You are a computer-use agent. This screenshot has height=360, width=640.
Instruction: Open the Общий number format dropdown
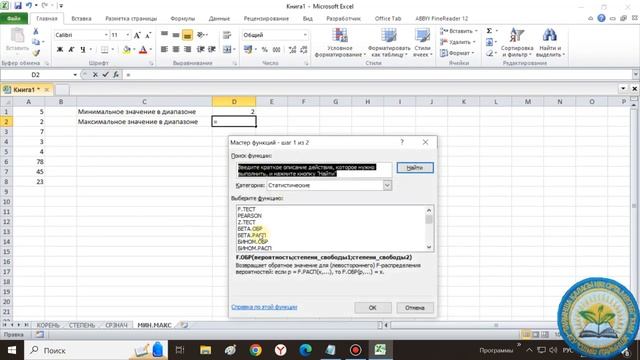(x=305, y=35)
